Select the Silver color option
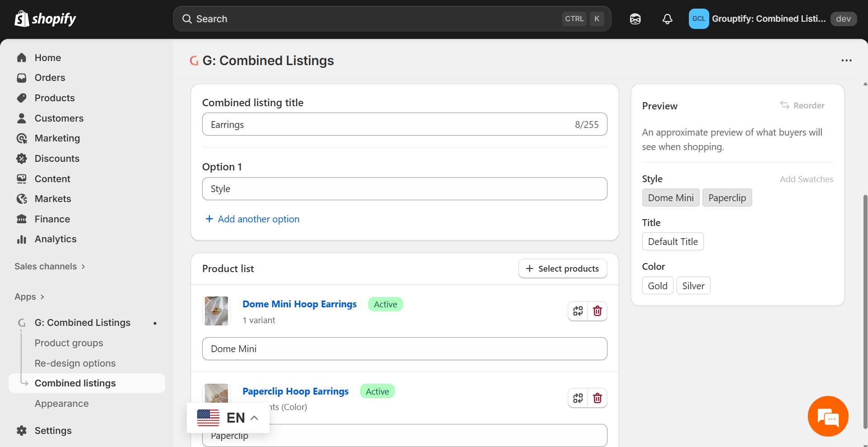Viewport: 868px width, 447px height. click(x=693, y=286)
